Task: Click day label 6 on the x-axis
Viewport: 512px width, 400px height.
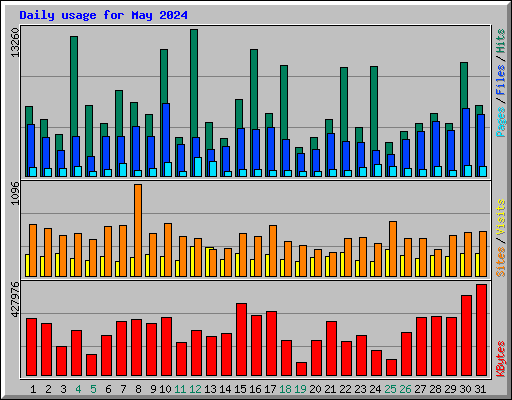Action: point(108,389)
